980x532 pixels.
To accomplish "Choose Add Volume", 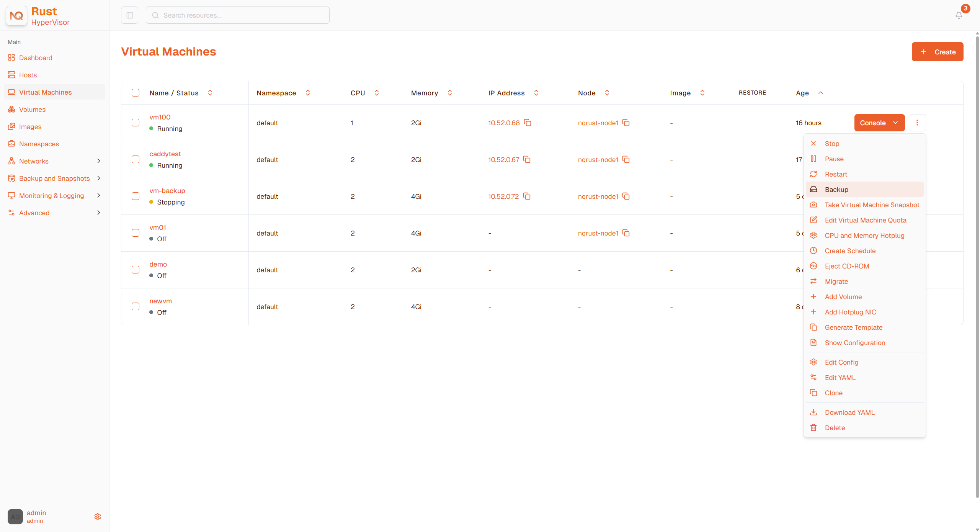I will 864,297.
